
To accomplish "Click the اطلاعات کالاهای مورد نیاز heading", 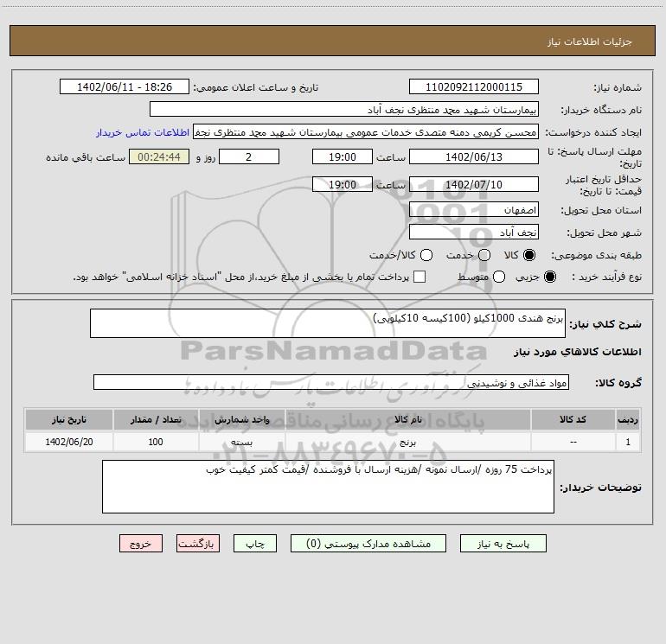I will pos(578,352).
